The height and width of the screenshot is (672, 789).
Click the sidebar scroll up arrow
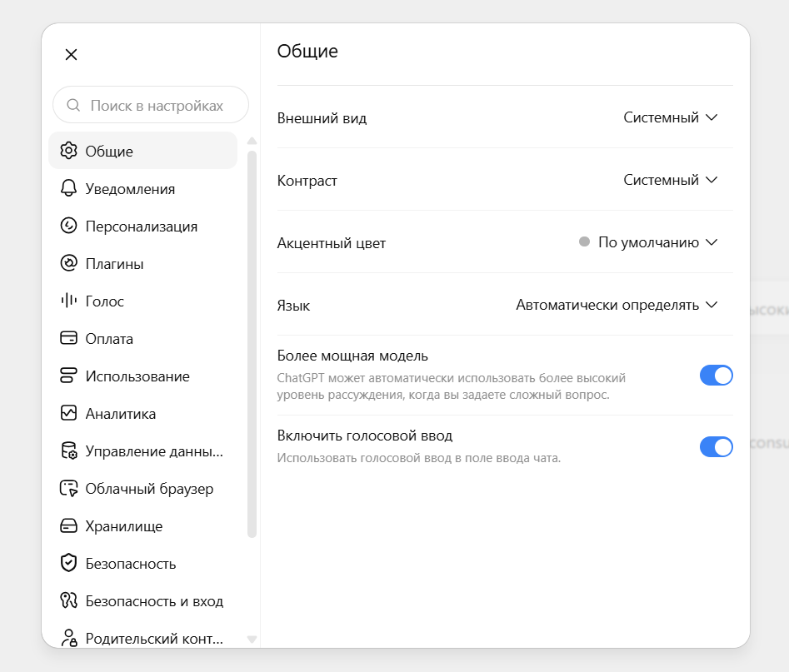point(252,141)
